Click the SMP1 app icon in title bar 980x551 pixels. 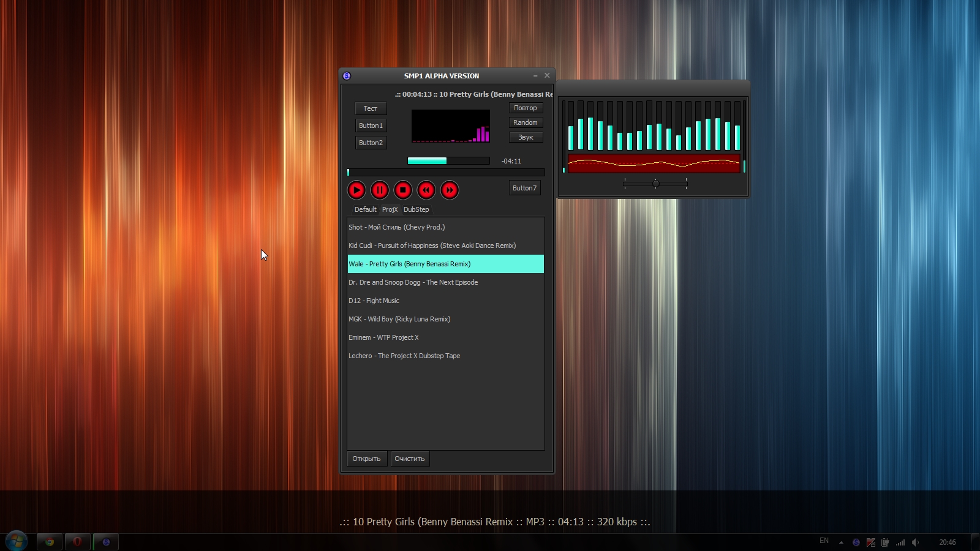(347, 76)
